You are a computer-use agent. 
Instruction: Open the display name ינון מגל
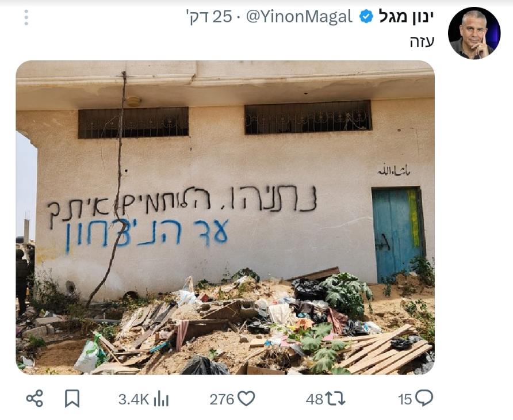pos(407,16)
